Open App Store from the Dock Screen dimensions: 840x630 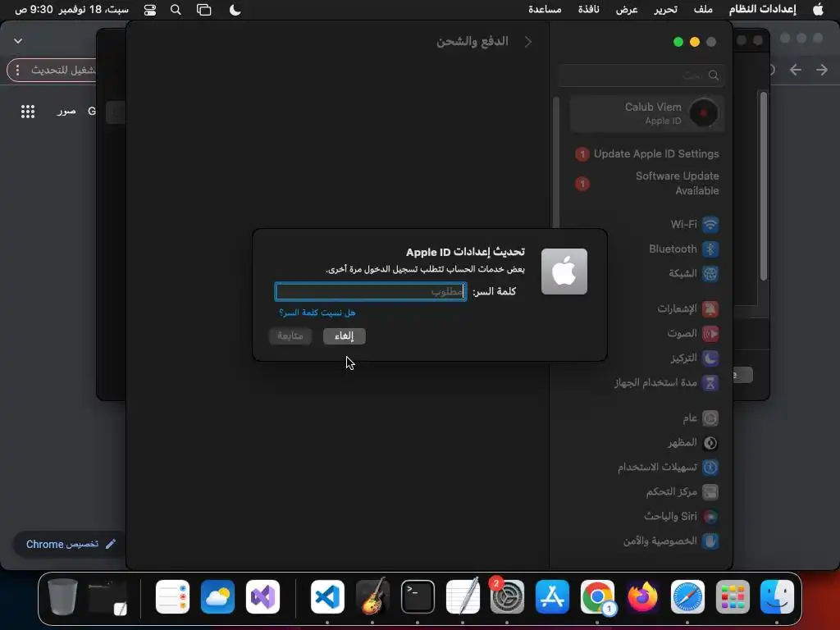pyautogui.click(x=552, y=597)
